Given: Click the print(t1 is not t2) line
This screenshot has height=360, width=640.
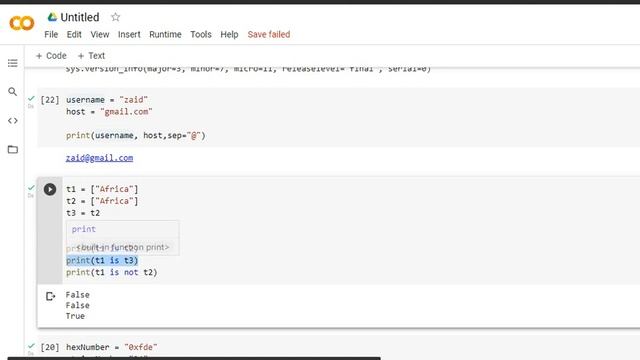Looking at the screenshot, I should pyautogui.click(x=111, y=272).
